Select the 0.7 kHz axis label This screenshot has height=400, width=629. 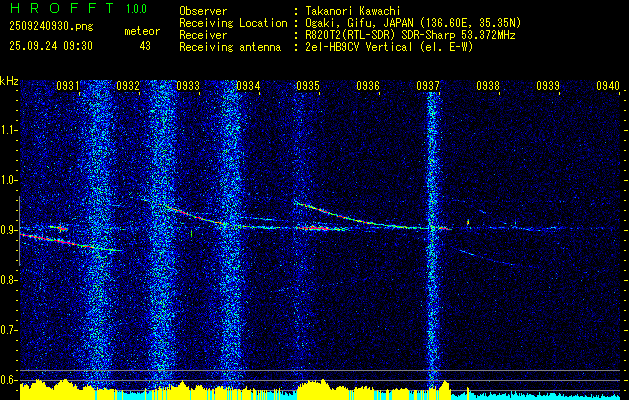(9, 329)
